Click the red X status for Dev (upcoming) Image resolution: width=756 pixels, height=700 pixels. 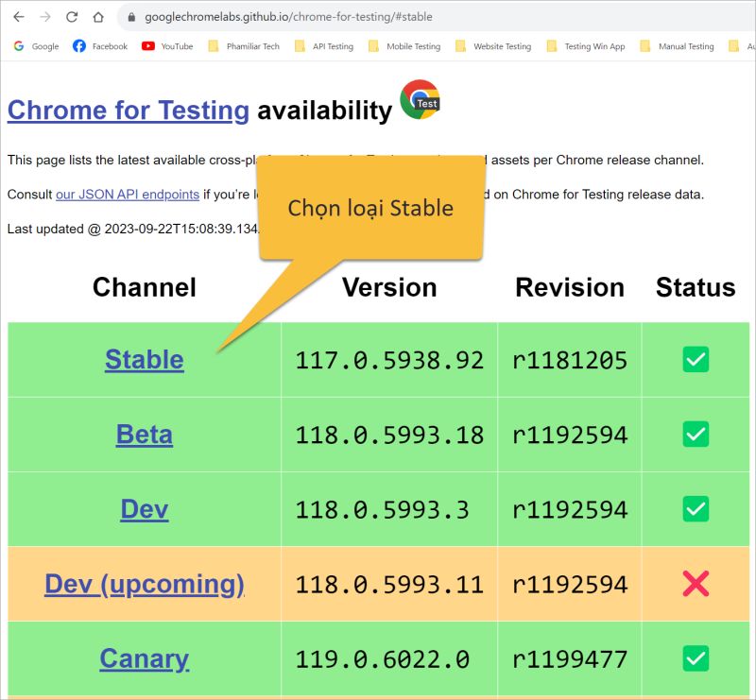coord(696,583)
